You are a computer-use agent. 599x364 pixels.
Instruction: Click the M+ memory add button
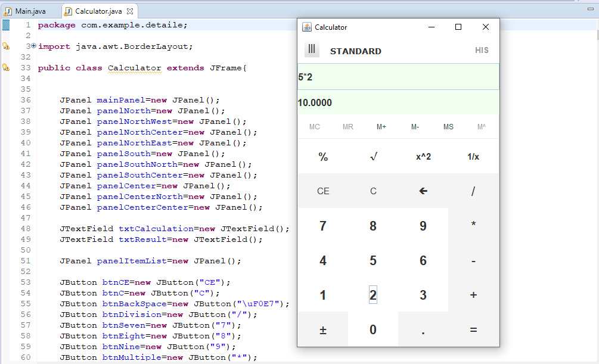pos(381,127)
